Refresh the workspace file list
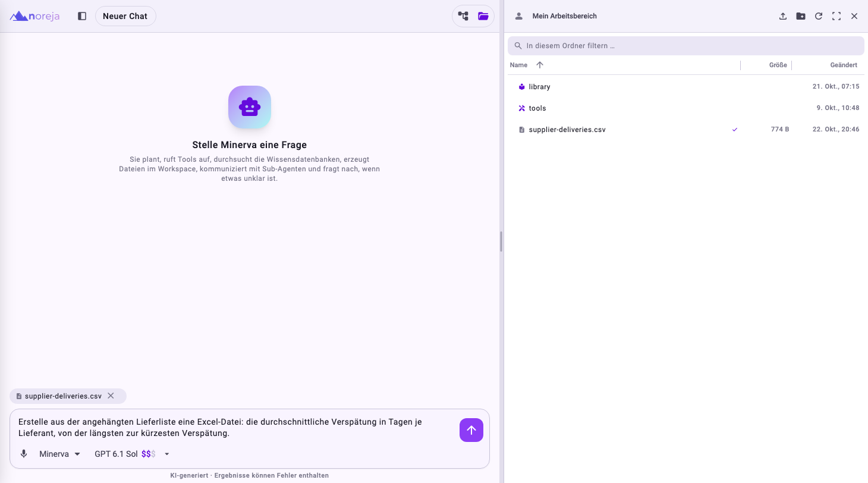The height and width of the screenshot is (483, 868). 819,16
